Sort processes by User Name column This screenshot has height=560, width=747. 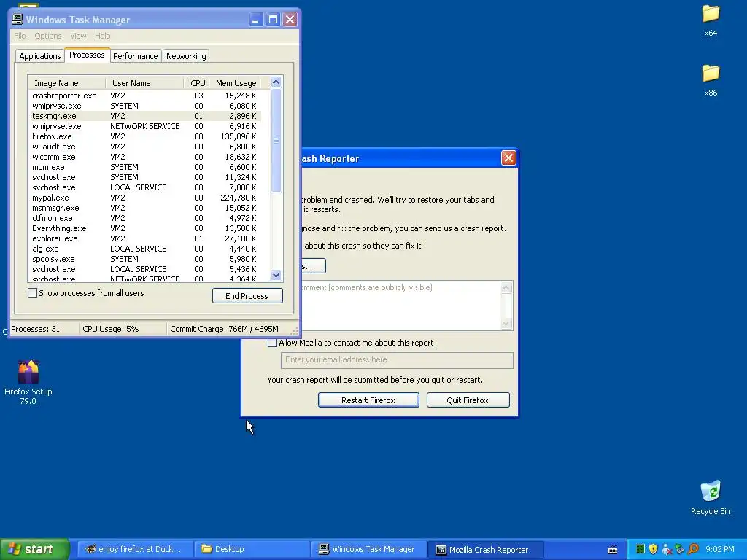pyautogui.click(x=144, y=83)
